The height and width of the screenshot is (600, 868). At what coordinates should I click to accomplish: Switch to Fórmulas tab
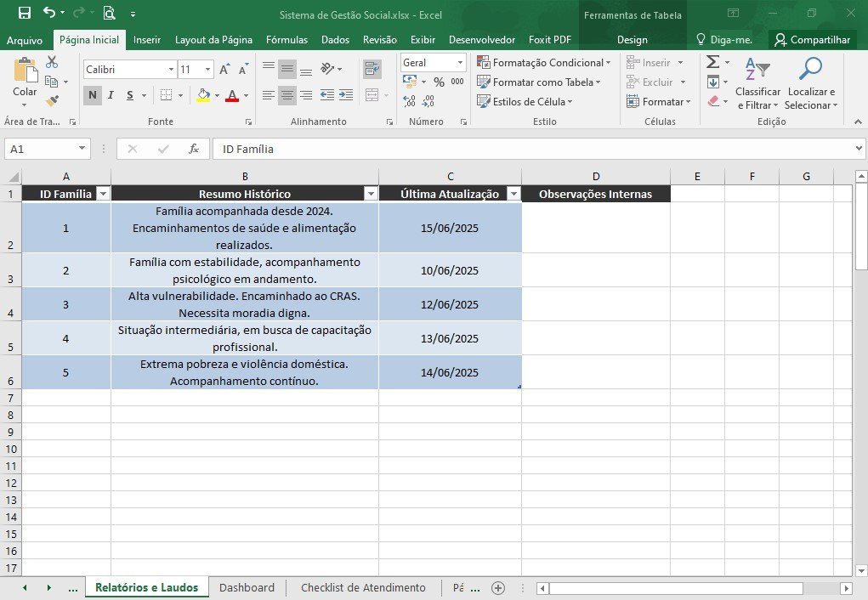(286, 40)
